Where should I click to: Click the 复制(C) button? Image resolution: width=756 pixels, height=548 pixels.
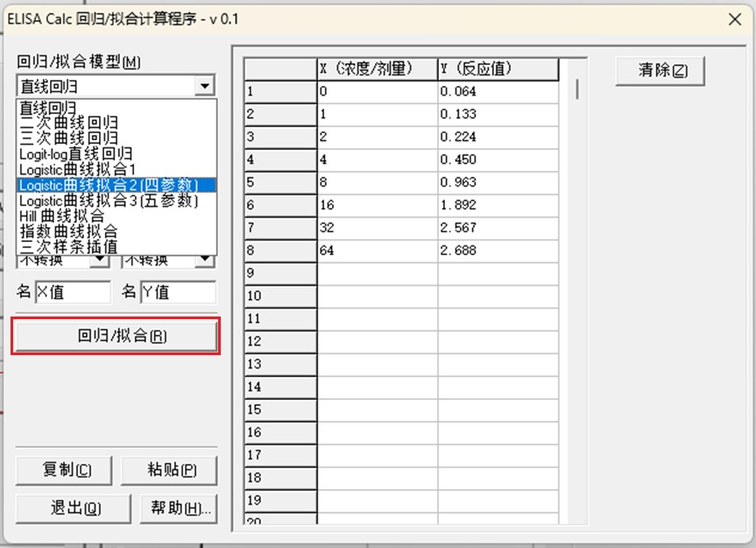(65, 470)
